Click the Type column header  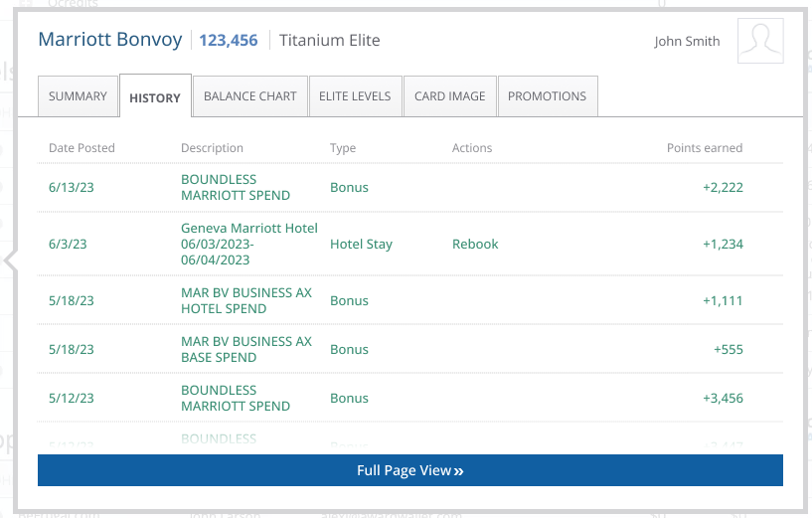343,148
